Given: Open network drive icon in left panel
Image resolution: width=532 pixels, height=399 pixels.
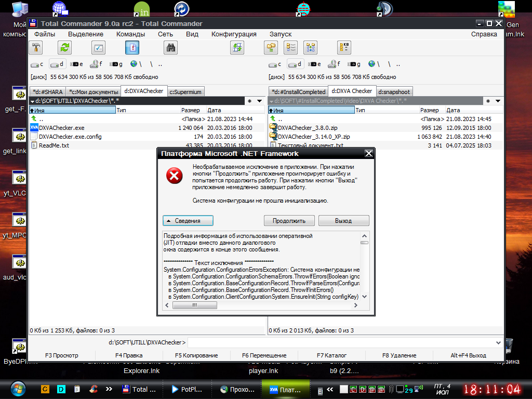Looking at the screenshot, I should 136,64.
